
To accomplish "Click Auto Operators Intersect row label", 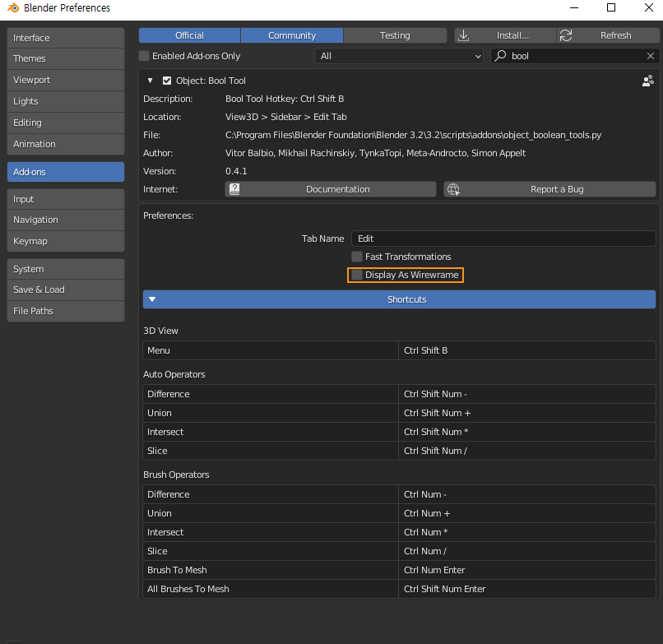I will (x=271, y=432).
